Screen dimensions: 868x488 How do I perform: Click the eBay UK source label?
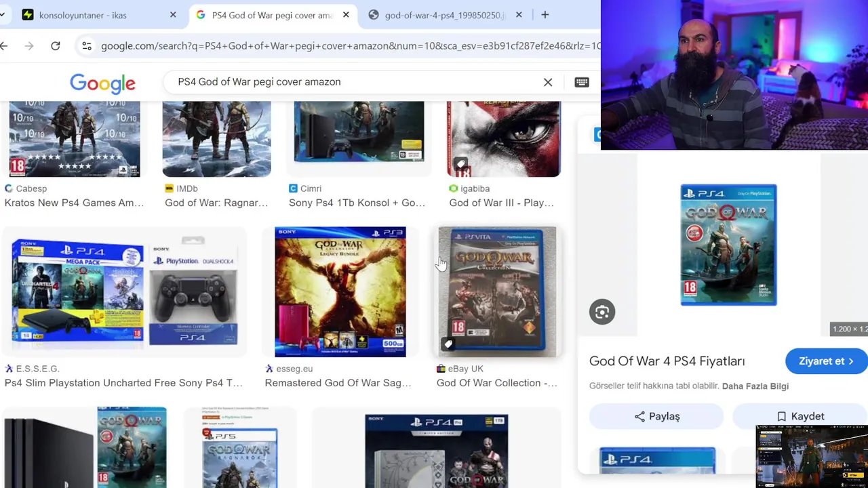pyautogui.click(x=465, y=369)
